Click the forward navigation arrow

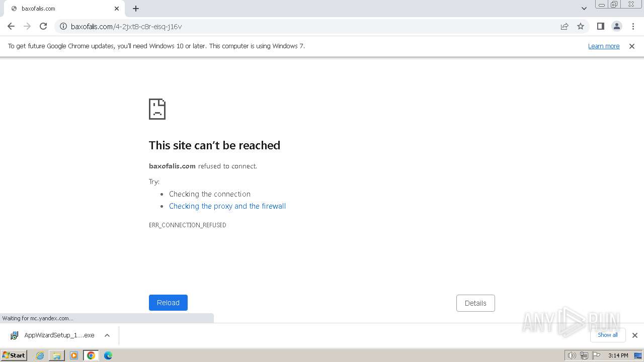coord(27,26)
